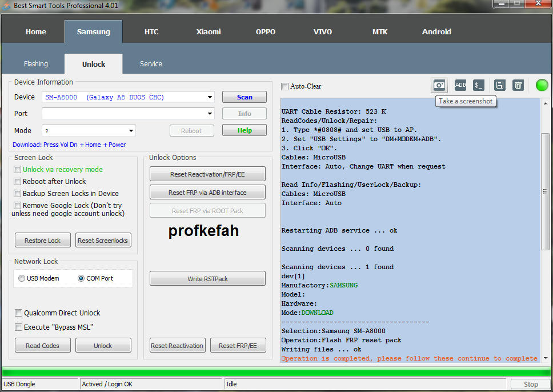This screenshot has width=553, height=392.
Task: Click the bottom Reset Reactivation button
Action: pyautogui.click(x=177, y=346)
